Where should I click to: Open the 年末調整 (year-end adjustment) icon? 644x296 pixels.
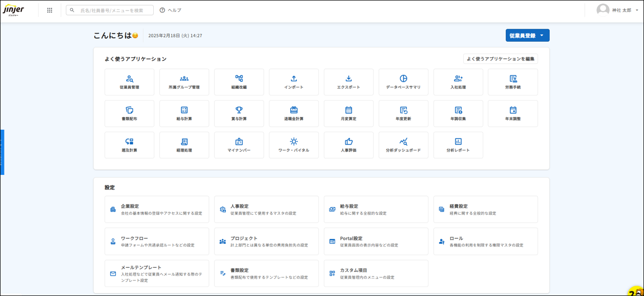coord(512,113)
